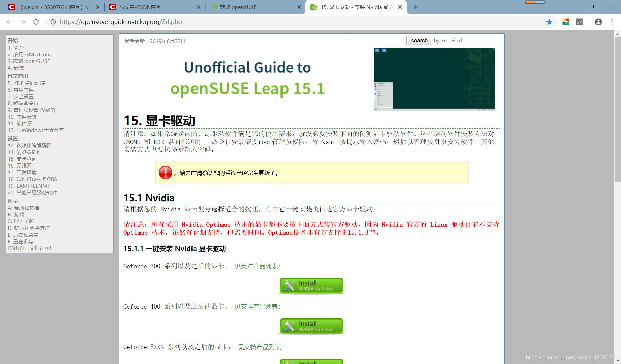The image size is (621, 364).
Task: Click Install button for Geforce 600 series
Action: [x=311, y=285]
